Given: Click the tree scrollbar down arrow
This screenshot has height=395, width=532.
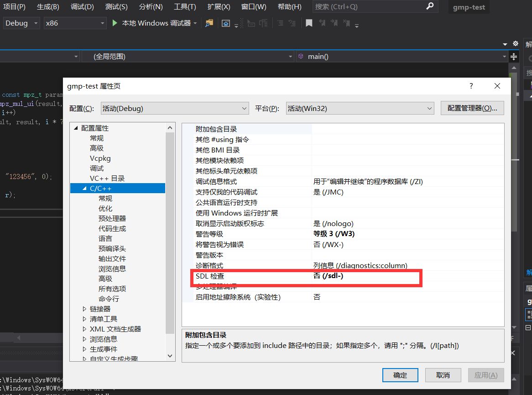Looking at the screenshot, I should point(170,356).
